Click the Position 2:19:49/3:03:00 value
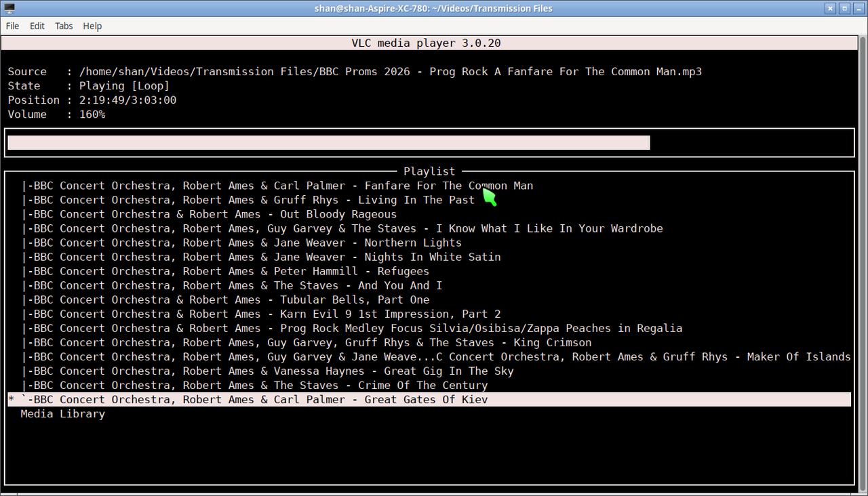The width and height of the screenshot is (868, 496). click(128, 100)
